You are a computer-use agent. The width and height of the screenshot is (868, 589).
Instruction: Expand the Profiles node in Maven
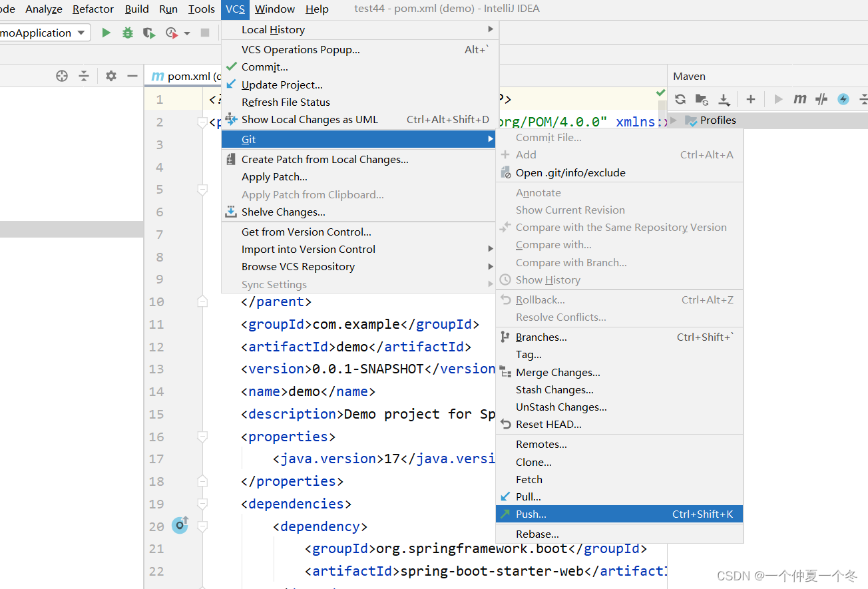(673, 120)
